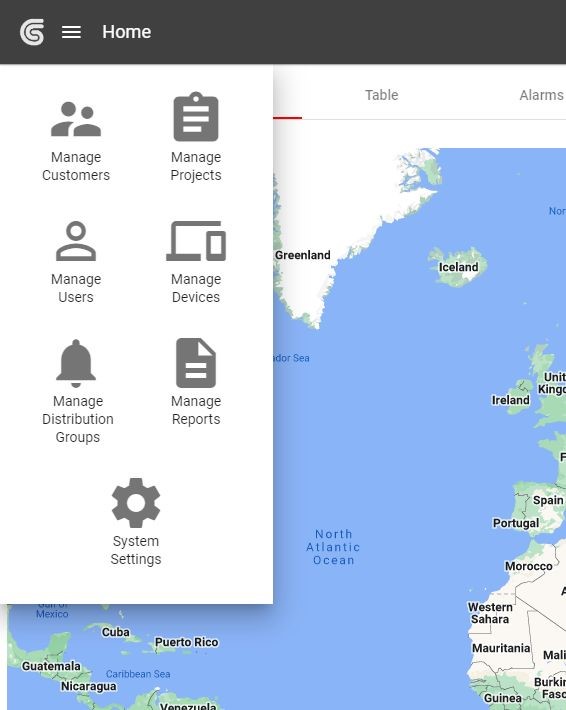The image size is (566, 710).
Task: Click Iceland on the map
Action: tap(458, 267)
